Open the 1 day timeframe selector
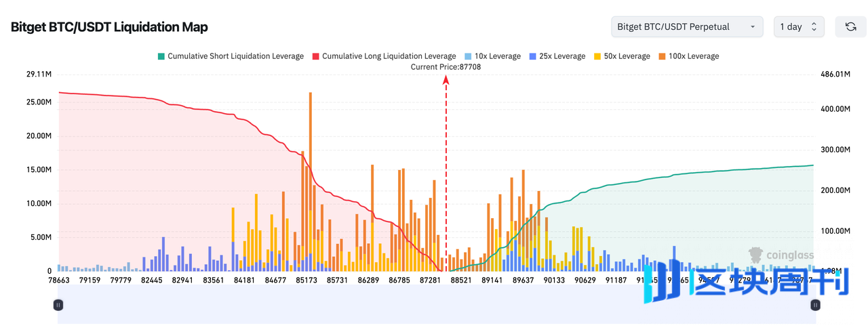This screenshot has height=336, width=868. pos(799,27)
